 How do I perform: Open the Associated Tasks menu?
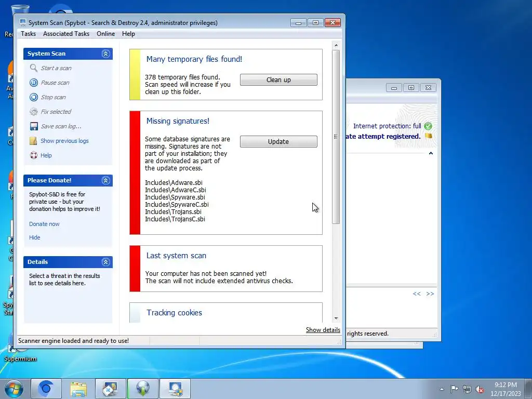[x=66, y=34]
